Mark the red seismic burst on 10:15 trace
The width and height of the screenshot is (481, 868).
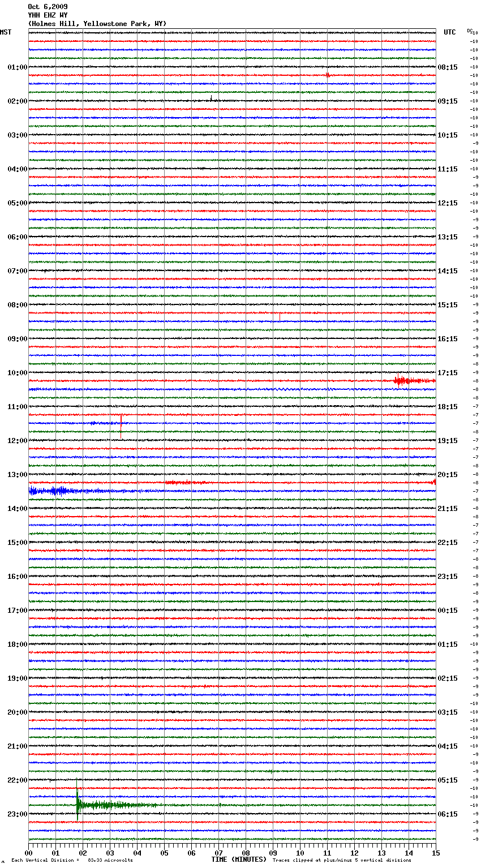pos(414,381)
